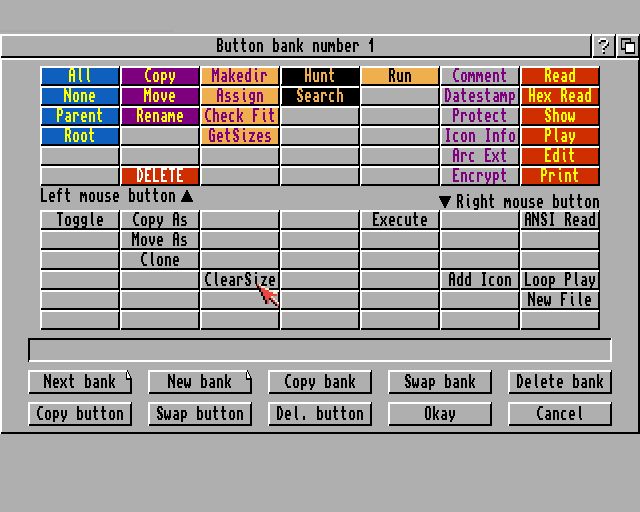Click the Copy As button

point(160,220)
